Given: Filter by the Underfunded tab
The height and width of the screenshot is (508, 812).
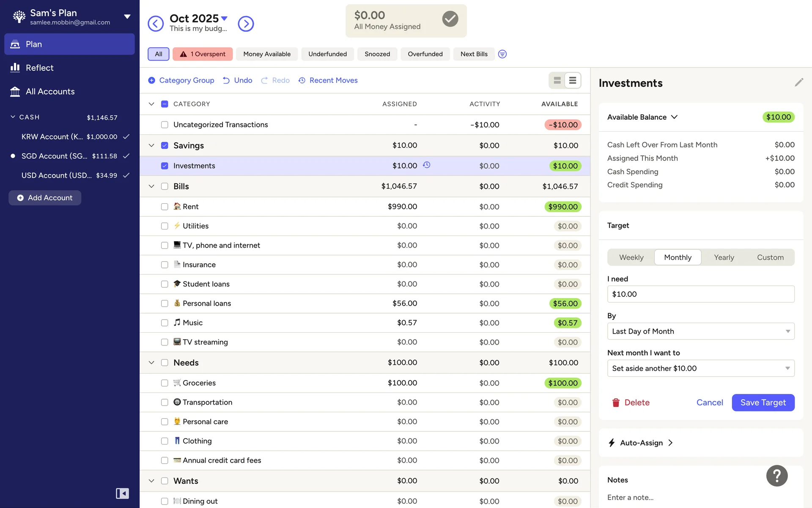Looking at the screenshot, I should tap(327, 54).
